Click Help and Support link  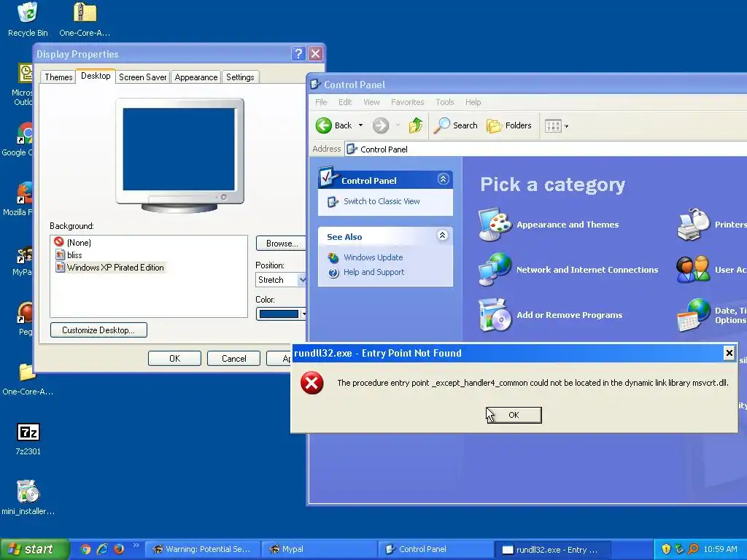[x=373, y=273]
